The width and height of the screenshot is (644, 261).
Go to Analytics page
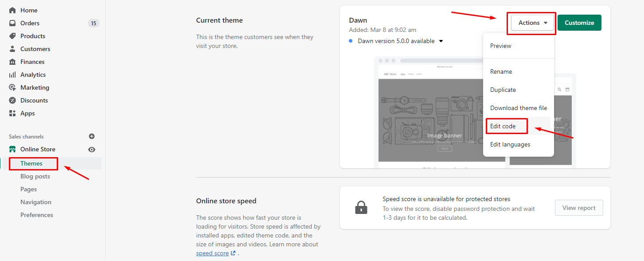(x=33, y=75)
